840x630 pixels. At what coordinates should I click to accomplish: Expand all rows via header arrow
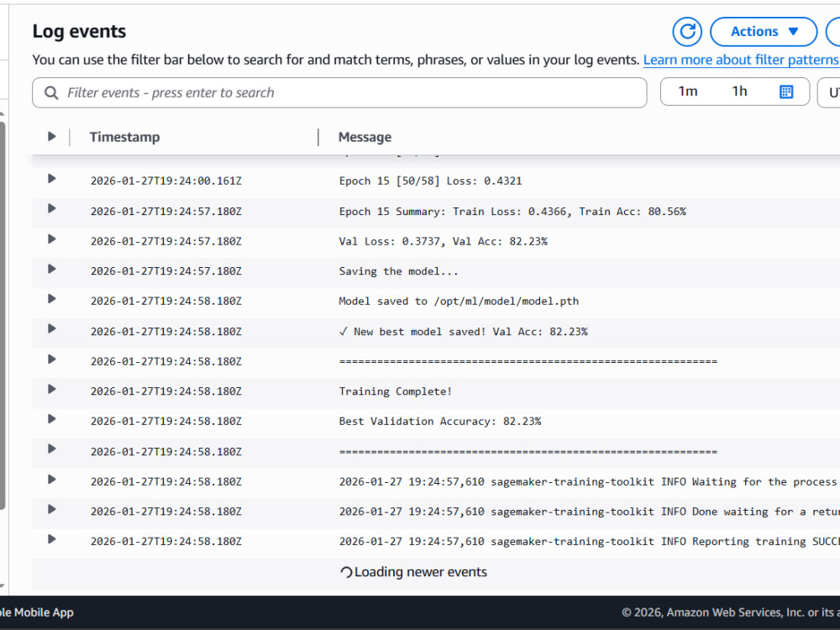(x=51, y=137)
